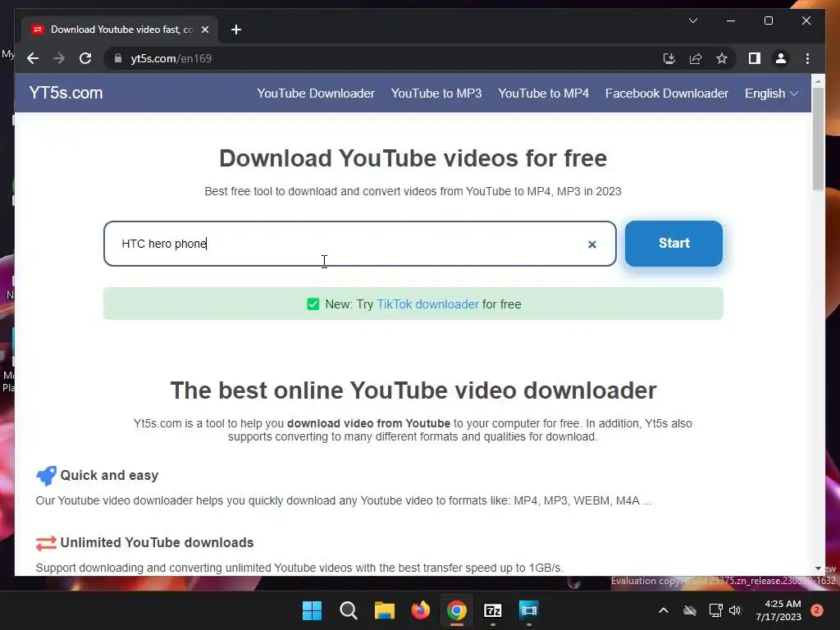Open network display tray icon
Image resolution: width=840 pixels, height=630 pixels.
tap(715, 610)
